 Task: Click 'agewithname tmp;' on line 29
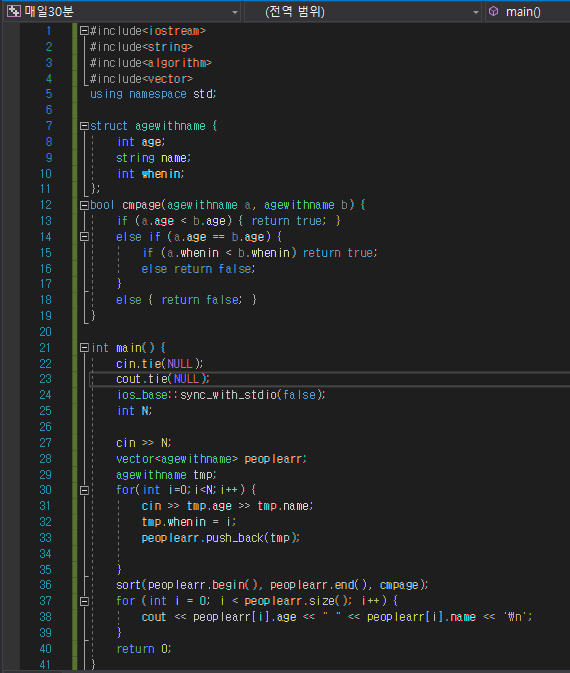click(166, 475)
